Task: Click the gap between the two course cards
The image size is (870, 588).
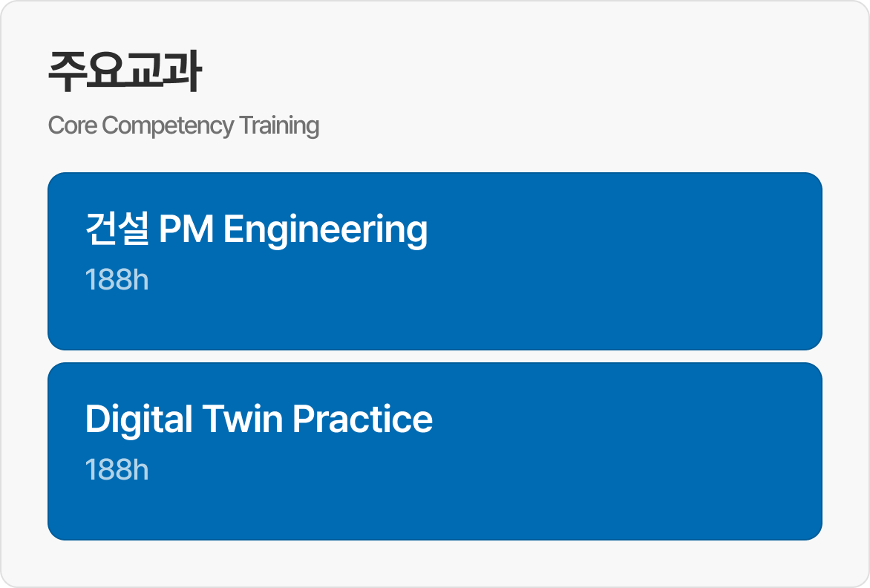Action: coord(434,356)
